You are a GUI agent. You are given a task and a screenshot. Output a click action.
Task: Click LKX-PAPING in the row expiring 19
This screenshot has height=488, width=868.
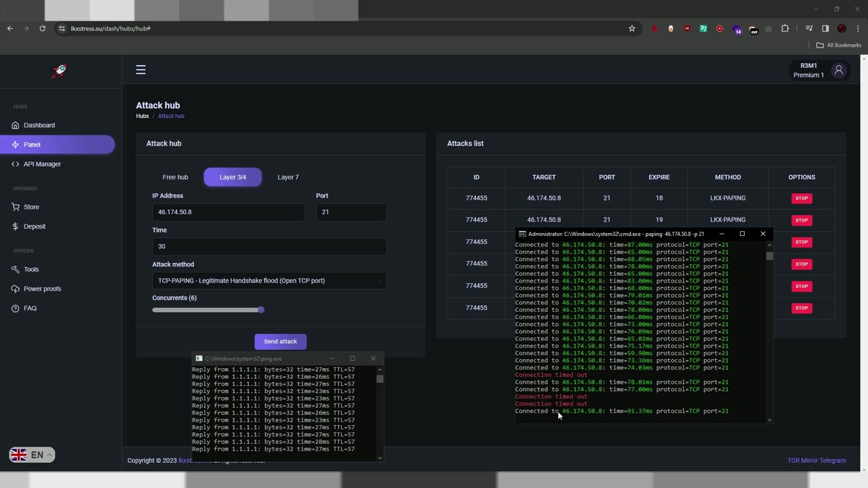pyautogui.click(x=728, y=220)
